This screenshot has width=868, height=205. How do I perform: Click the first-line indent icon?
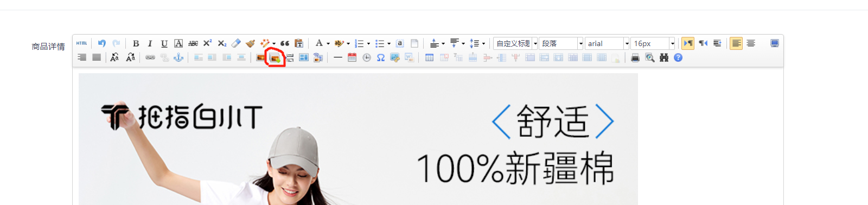[717, 43]
